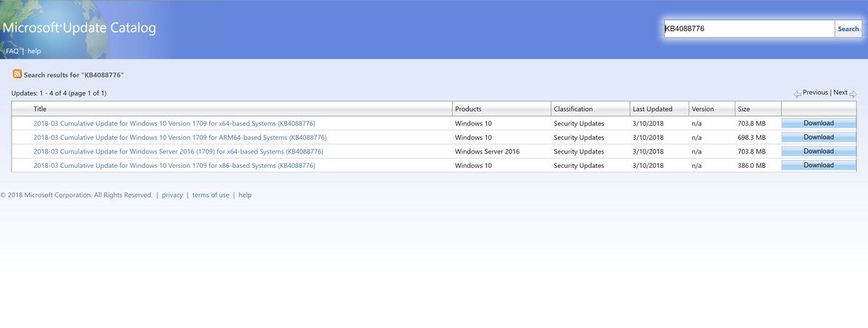Sort by Products column header
The width and height of the screenshot is (868, 328).
[x=468, y=109]
